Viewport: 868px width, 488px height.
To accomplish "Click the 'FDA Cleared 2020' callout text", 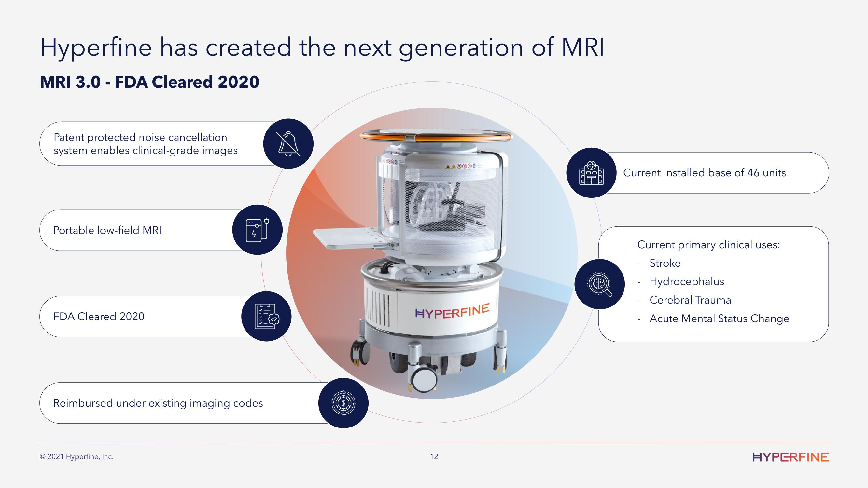I will pos(99,317).
